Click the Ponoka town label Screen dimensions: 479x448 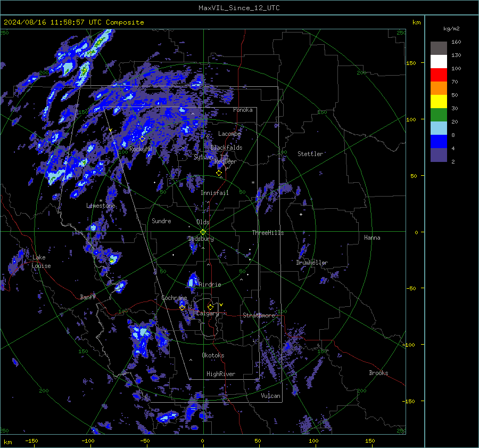click(243, 110)
